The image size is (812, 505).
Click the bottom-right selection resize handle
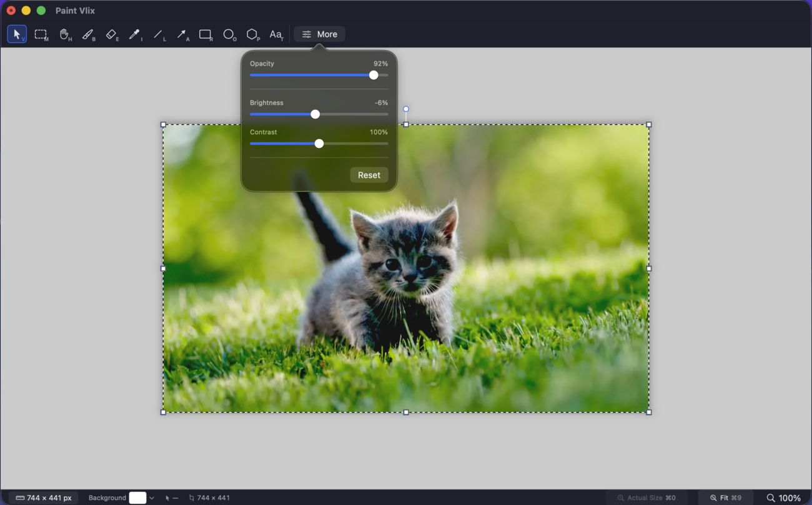pyautogui.click(x=649, y=412)
